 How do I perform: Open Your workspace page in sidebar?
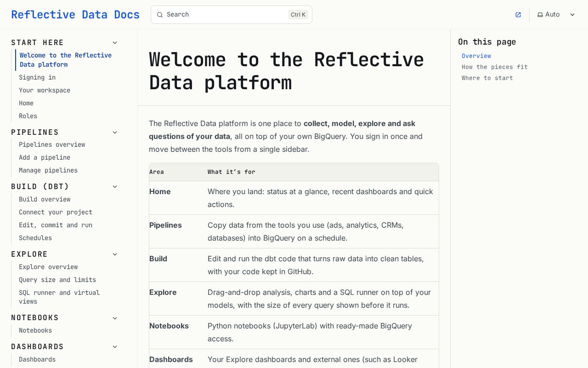point(45,90)
